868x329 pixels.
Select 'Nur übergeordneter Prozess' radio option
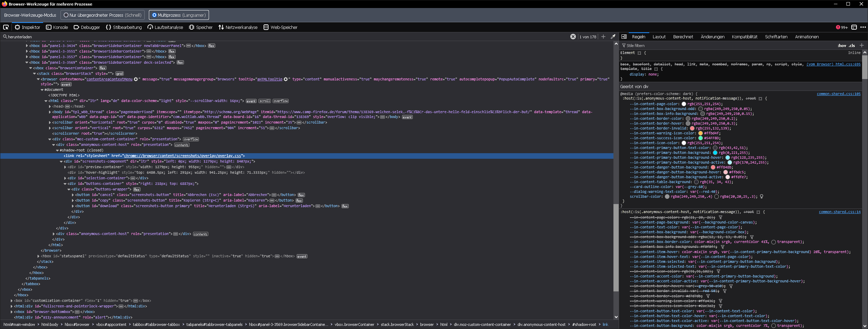pyautogui.click(x=102, y=15)
